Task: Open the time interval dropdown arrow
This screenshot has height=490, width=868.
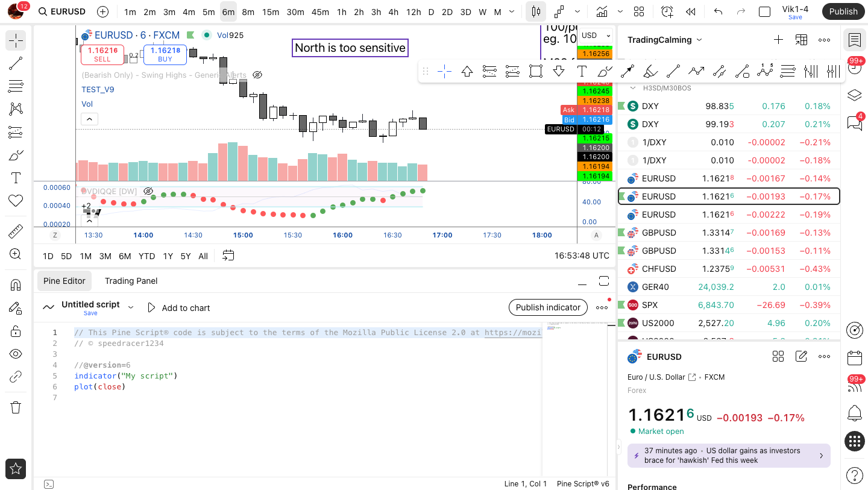Action: coord(512,11)
